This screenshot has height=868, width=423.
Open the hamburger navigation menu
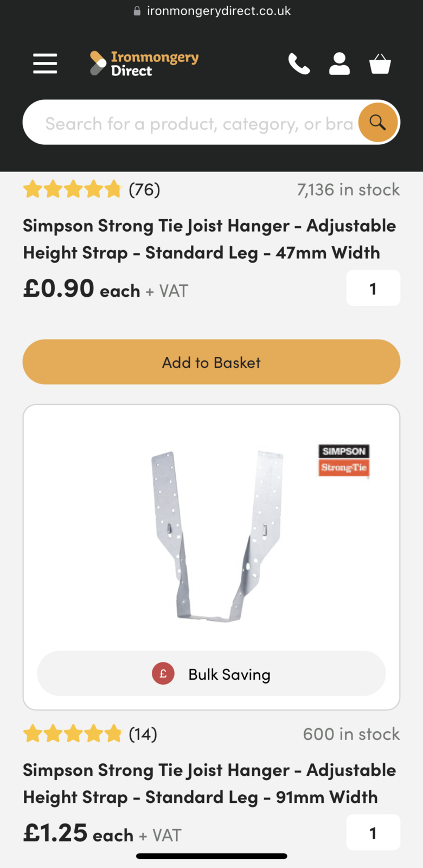point(45,63)
